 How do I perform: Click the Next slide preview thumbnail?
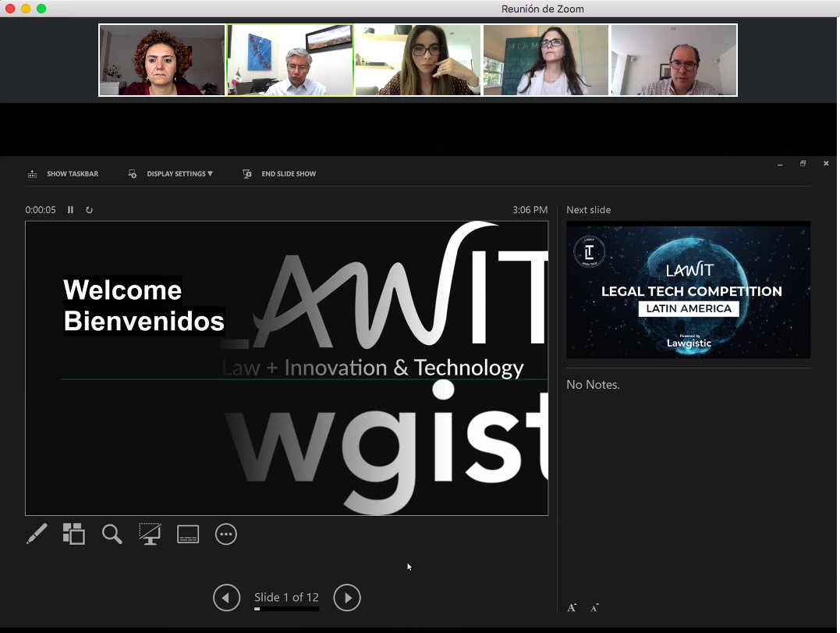pos(689,290)
